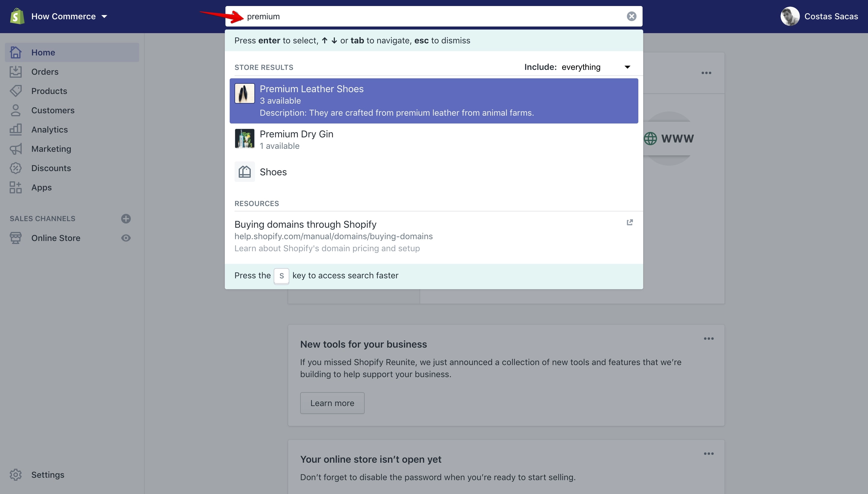Open the three-dot menu on online store isn't open card
Screen dimensions: 868x494
709,454
